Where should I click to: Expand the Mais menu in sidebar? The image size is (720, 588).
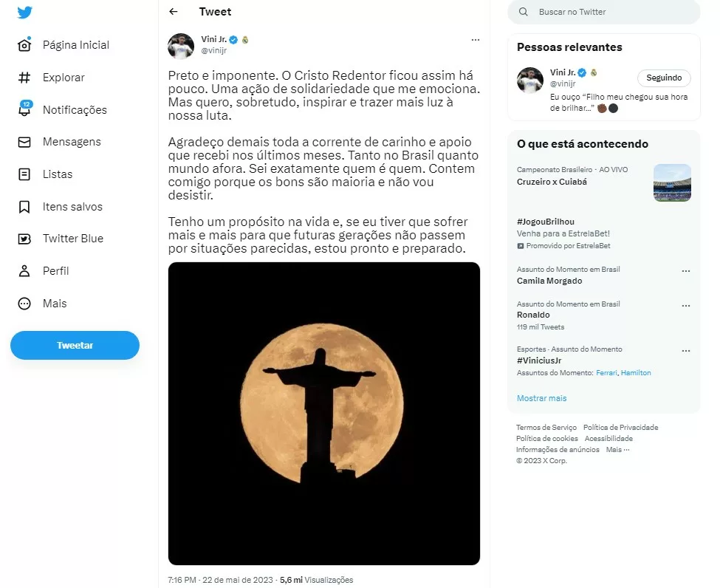[24, 304]
